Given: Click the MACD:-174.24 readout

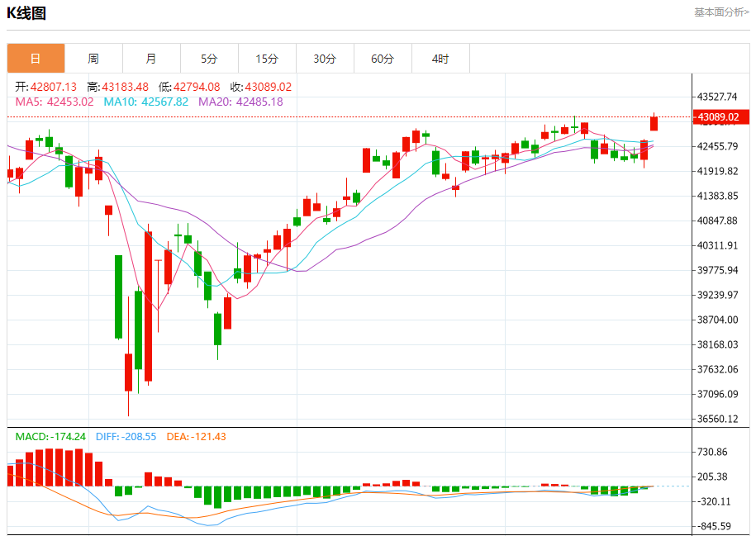Looking at the screenshot, I should point(50,437).
